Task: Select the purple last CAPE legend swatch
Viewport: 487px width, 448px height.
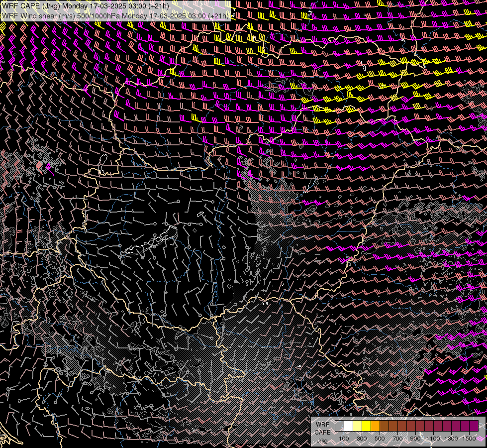Action: 474,426
